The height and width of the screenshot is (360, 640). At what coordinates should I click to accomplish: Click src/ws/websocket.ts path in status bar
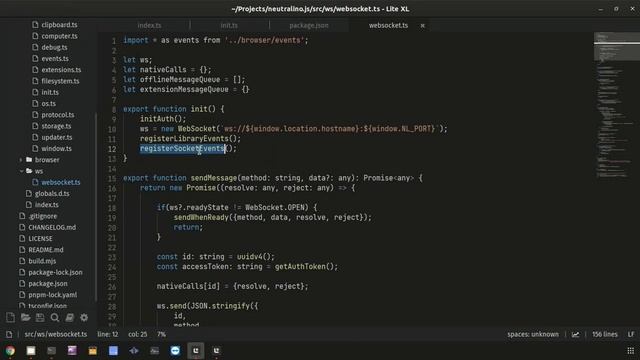tap(56, 334)
